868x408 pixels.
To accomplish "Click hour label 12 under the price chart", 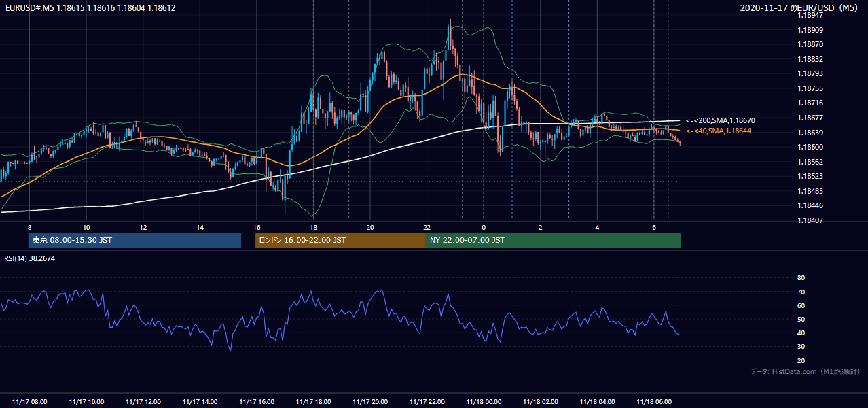I will coord(143,227).
